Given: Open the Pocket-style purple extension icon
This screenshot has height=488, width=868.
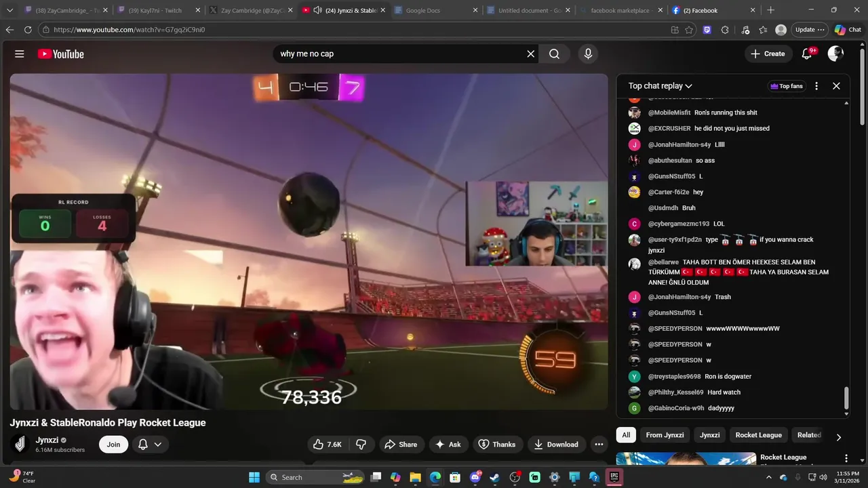Looking at the screenshot, I should [707, 30].
